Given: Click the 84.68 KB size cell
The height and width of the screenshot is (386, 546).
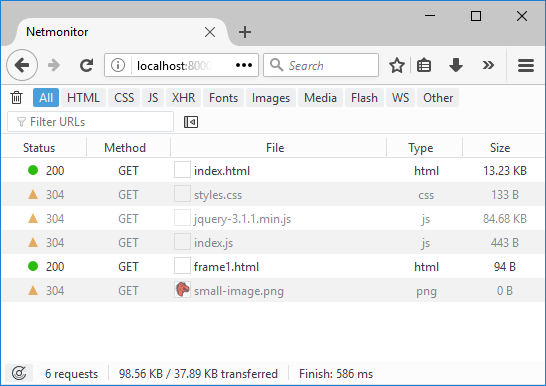Looking at the screenshot, I should pyautogui.click(x=505, y=219).
